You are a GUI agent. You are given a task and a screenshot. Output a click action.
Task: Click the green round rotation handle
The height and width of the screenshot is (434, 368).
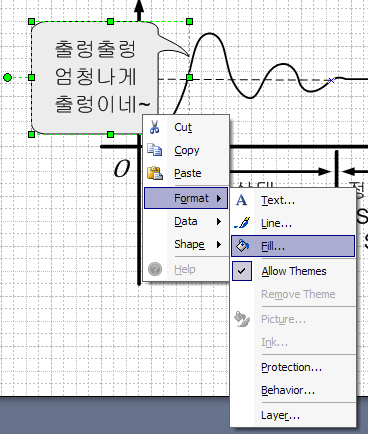[7, 78]
